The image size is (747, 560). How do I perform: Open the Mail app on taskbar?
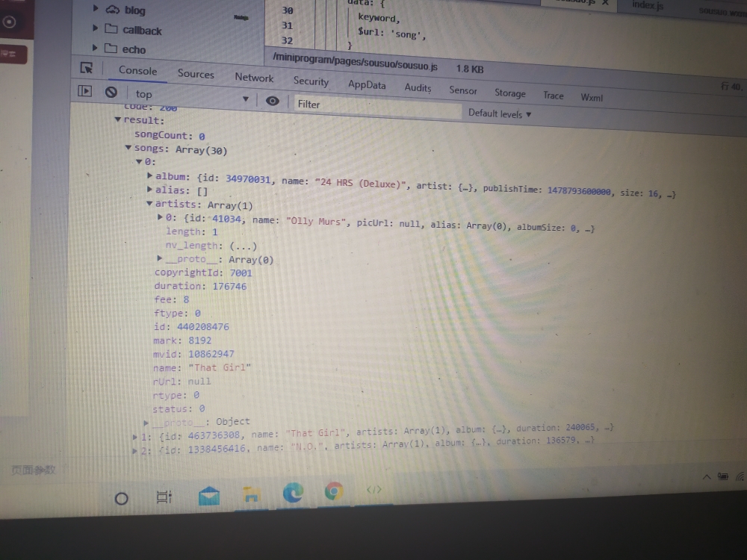[209, 496]
